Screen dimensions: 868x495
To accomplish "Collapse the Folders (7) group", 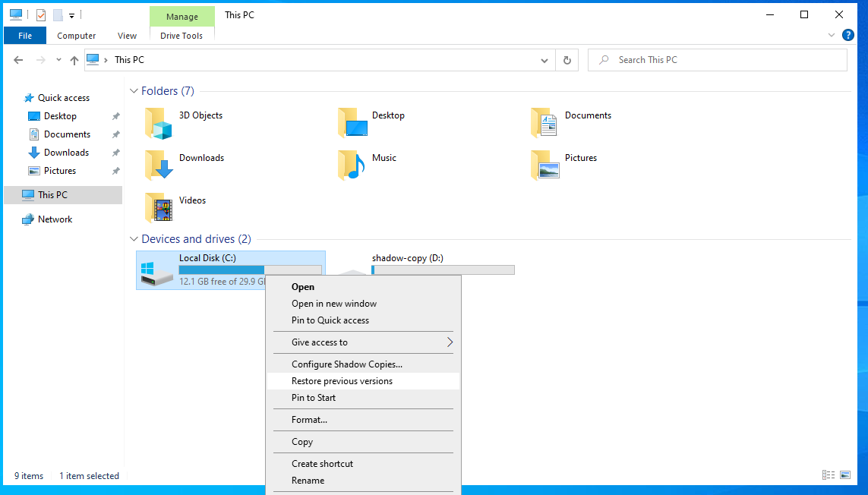I will (134, 91).
